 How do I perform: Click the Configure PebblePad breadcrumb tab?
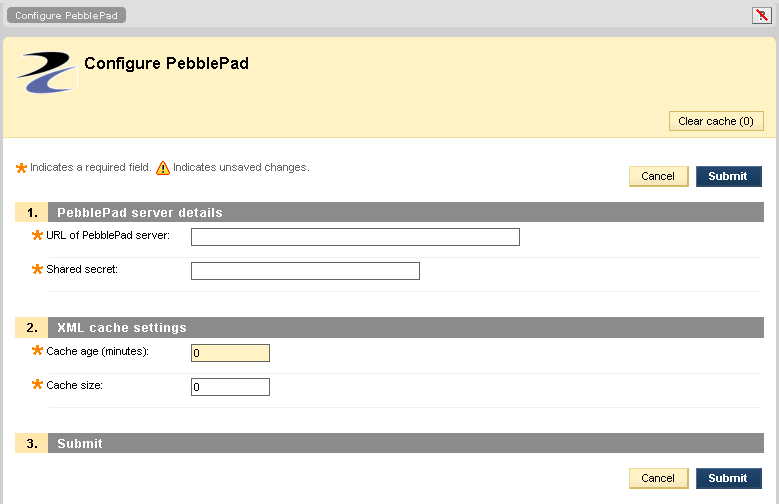click(66, 15)
